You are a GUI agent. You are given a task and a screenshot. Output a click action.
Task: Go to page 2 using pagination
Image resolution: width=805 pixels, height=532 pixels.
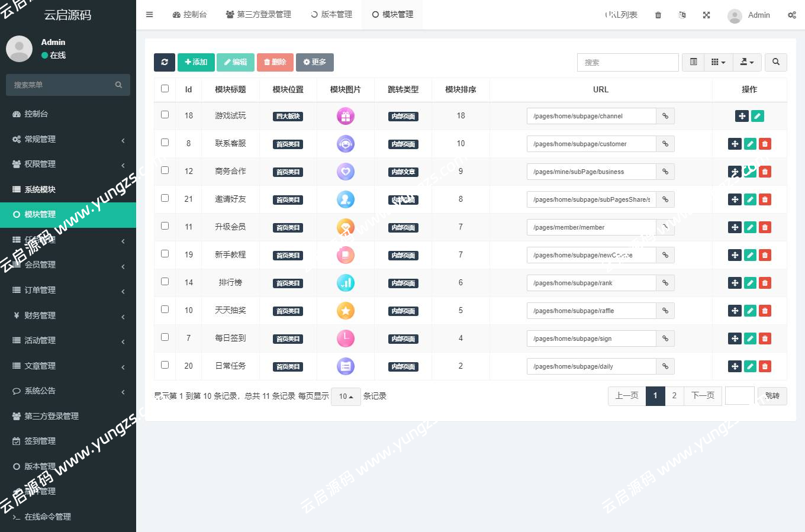(675, 396)
